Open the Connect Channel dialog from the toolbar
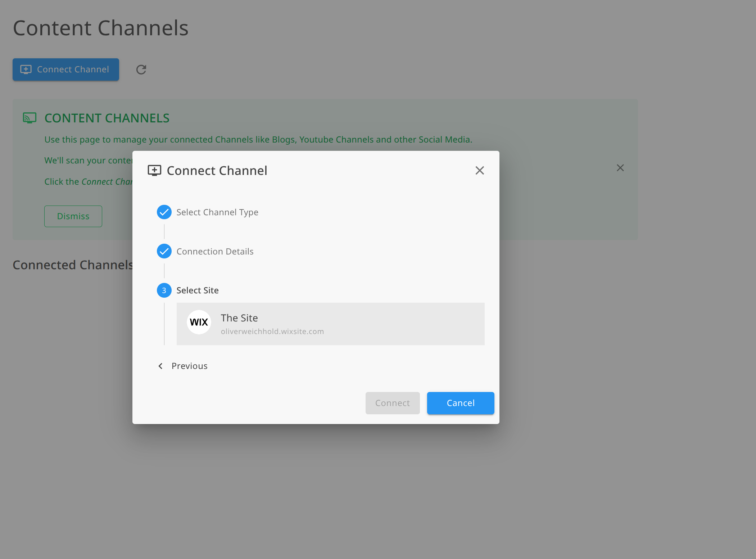This screenshot has height=559, width=756. [66, 69]
